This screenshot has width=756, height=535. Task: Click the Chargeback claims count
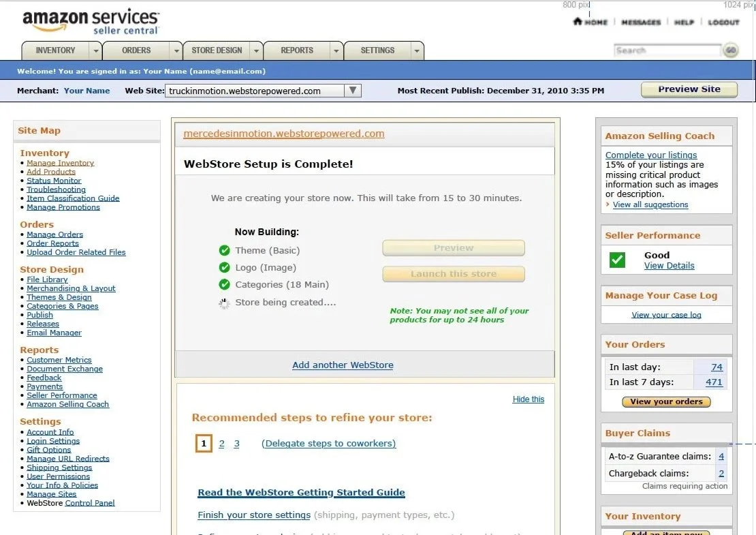point(721,474)
